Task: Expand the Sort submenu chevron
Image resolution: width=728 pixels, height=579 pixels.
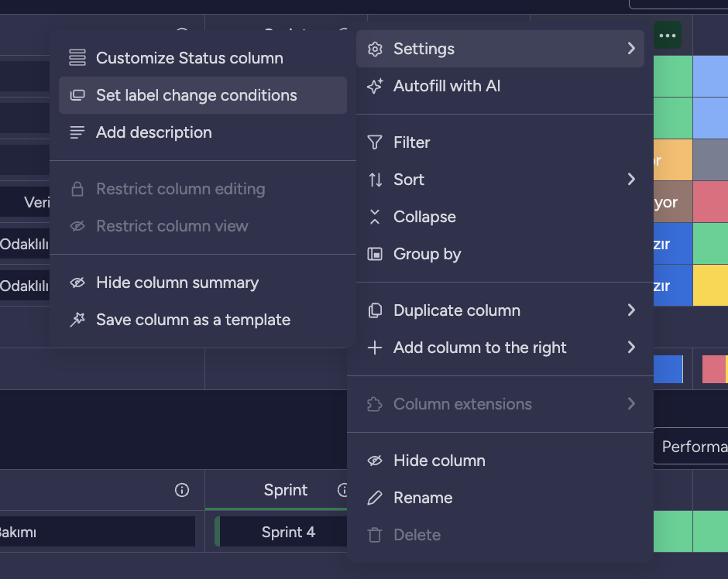Action: [x=631, y=179]
